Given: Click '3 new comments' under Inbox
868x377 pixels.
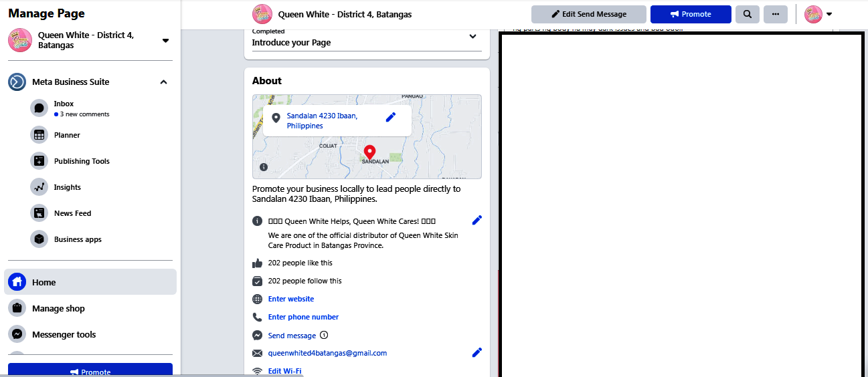Looking at the screenshot, I should click(x=84, y=114).
